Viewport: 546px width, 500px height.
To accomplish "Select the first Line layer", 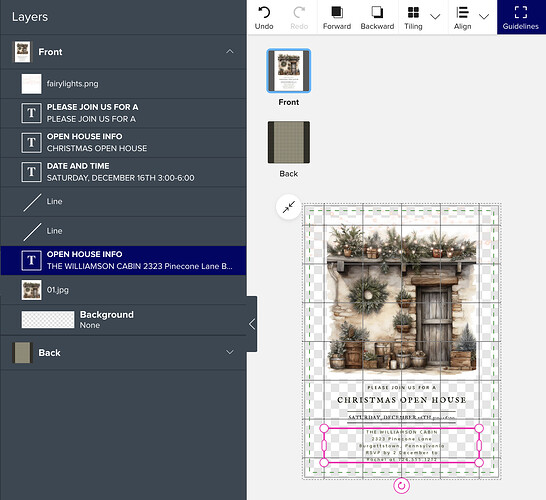I will pyautogui.click(x=123, y=202).
